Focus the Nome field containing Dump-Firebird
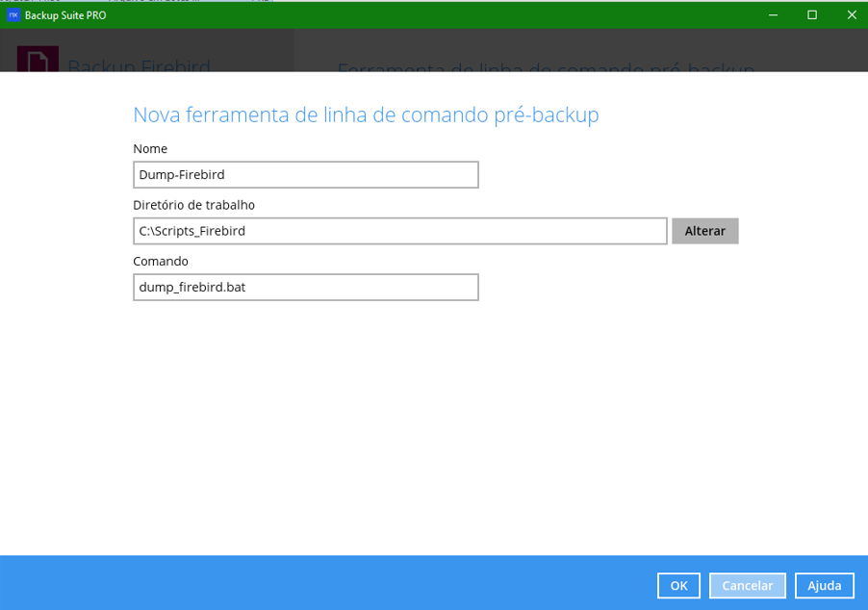Screen dimensions: 868x610 [x=305, y=175]
